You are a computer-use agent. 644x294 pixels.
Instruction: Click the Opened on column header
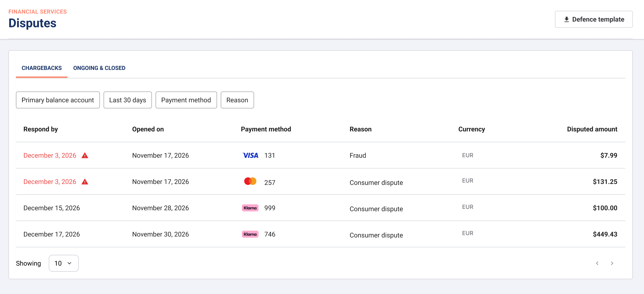148,129
